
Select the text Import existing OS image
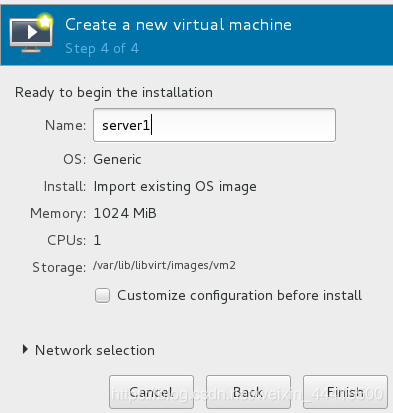point(175,187)
